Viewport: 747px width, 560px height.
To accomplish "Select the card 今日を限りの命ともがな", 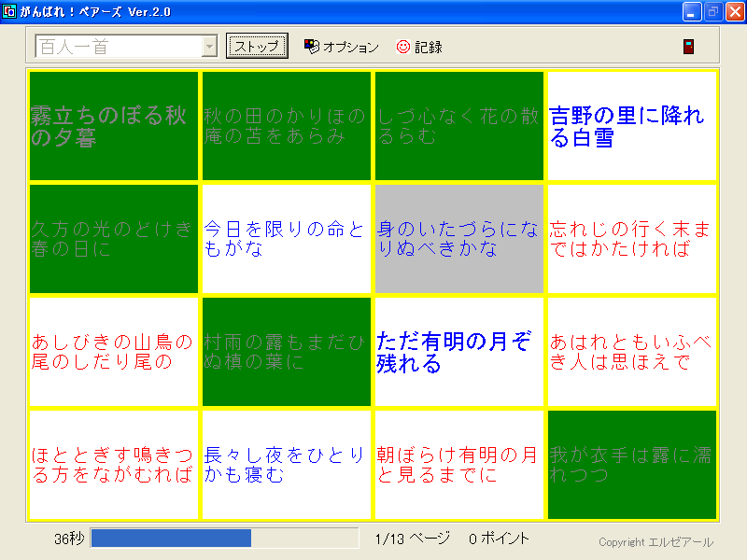I will click(287, 239).
